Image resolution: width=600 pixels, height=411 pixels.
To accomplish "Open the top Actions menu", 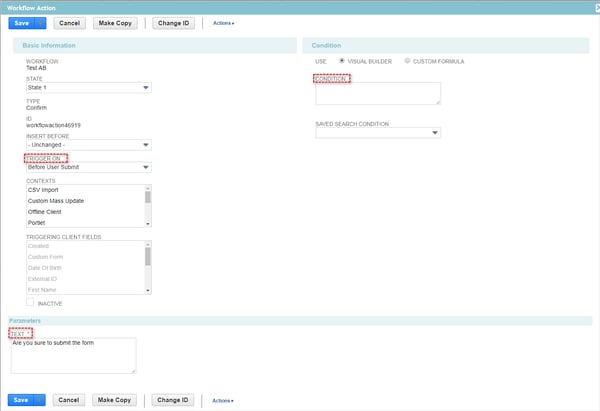I will [x=223, y=23].
